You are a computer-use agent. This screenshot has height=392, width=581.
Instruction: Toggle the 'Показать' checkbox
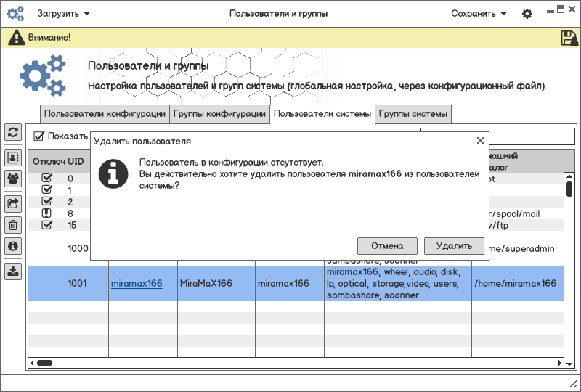[x=39, y=136]
